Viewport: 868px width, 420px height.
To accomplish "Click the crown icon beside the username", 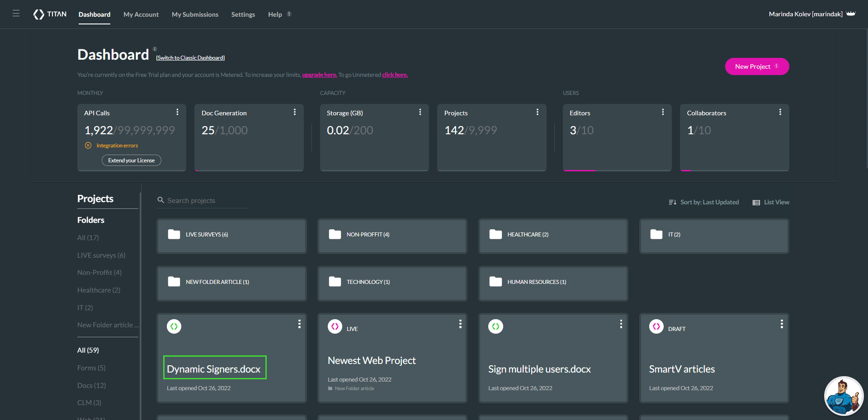I will click(851, 14).
